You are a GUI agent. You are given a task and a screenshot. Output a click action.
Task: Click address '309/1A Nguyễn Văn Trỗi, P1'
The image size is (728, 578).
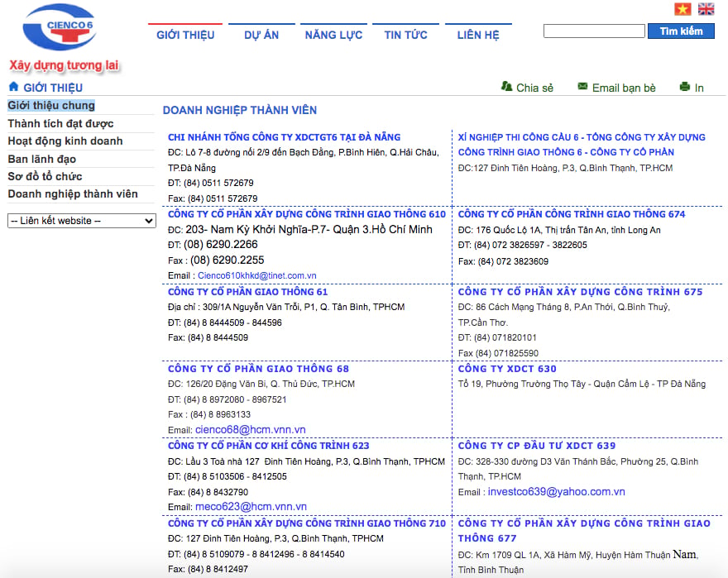click(259, 307)
